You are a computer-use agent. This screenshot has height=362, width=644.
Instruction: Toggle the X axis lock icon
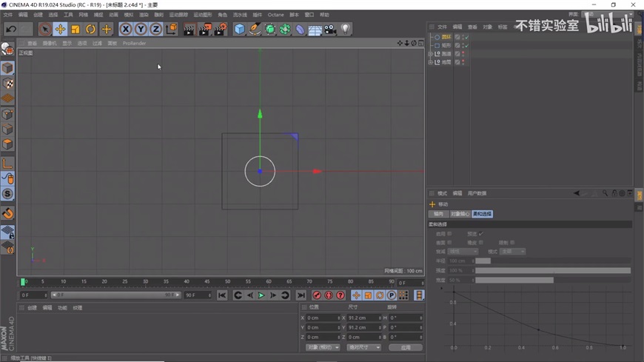(x=126, y=30)
